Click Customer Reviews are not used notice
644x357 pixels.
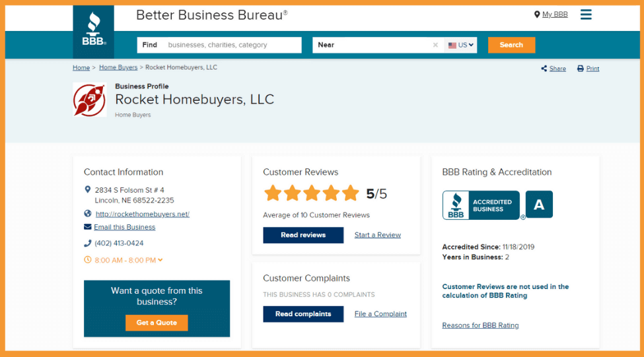click(x=505, y=291)
